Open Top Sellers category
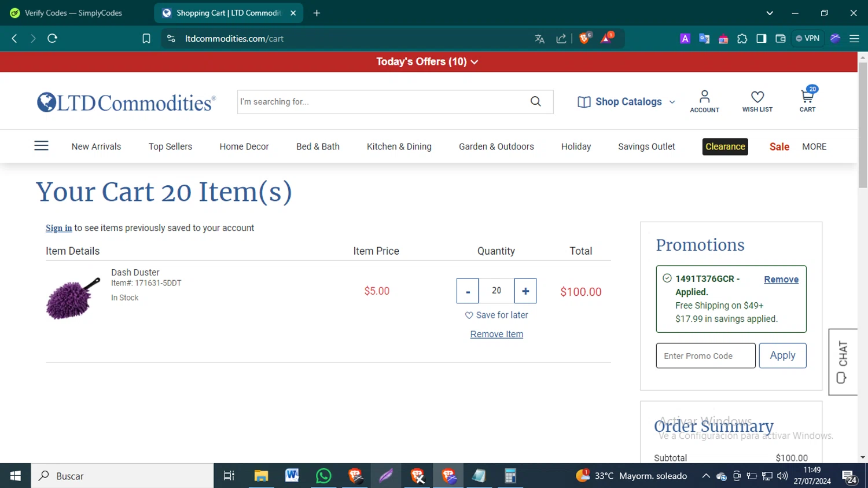 click(x=170, y=146)
